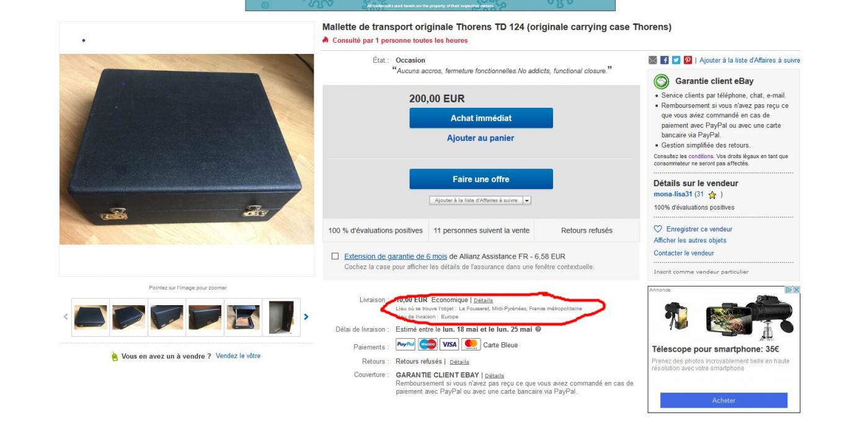Click the heart icon to save seller
The height and width of the screenshot is (441, 868).
point(658,229)
